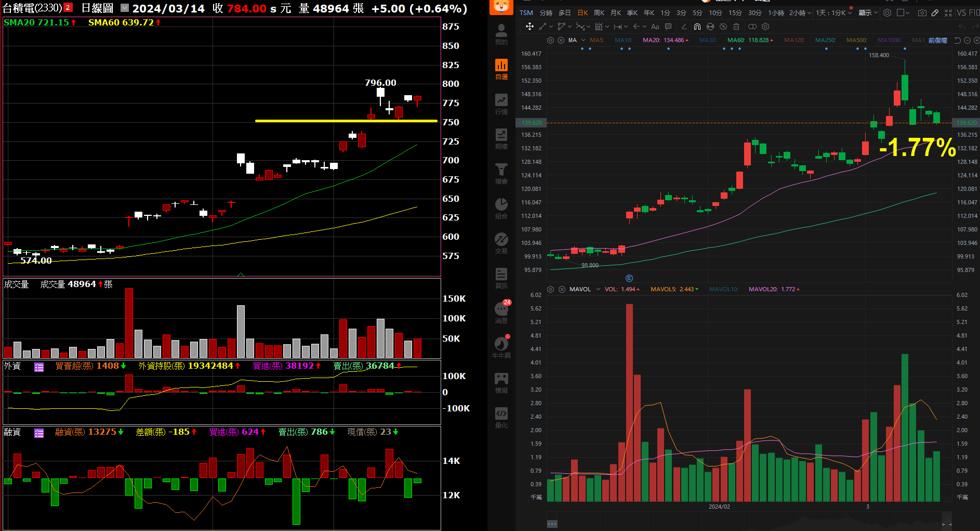Zoom out chart with minus circle icon
Viewport: 980px width, 531px height.
point(967,40)
